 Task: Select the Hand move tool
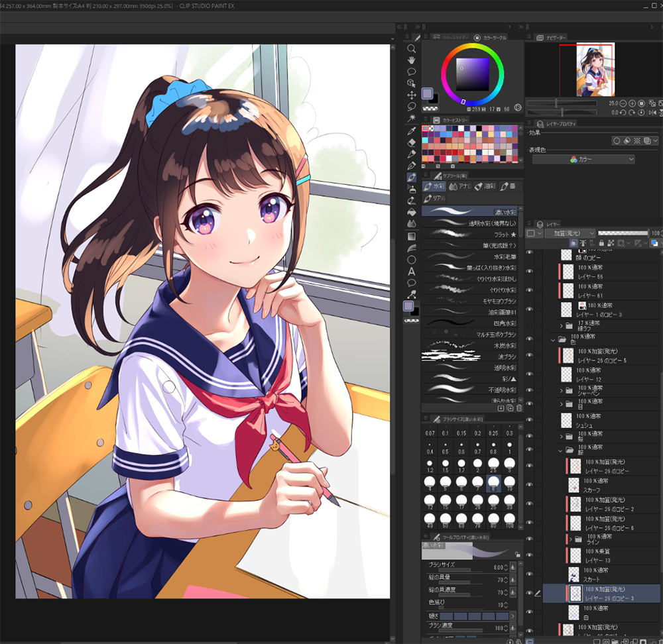[x=411, y=60]
